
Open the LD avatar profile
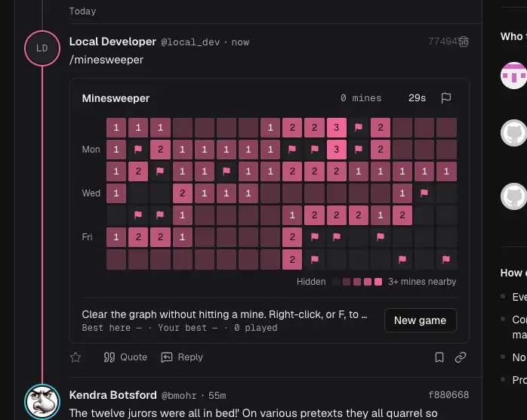point(42,48)
